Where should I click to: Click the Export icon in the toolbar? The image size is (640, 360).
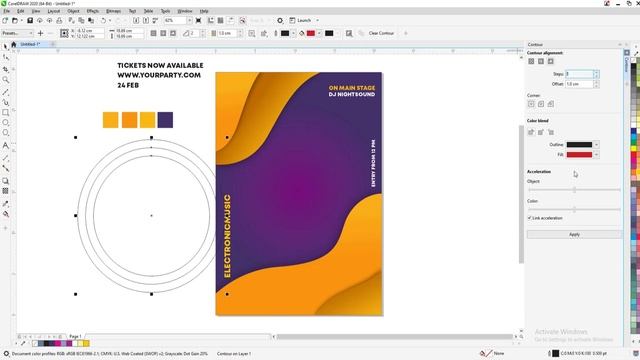tap(146, 20)
